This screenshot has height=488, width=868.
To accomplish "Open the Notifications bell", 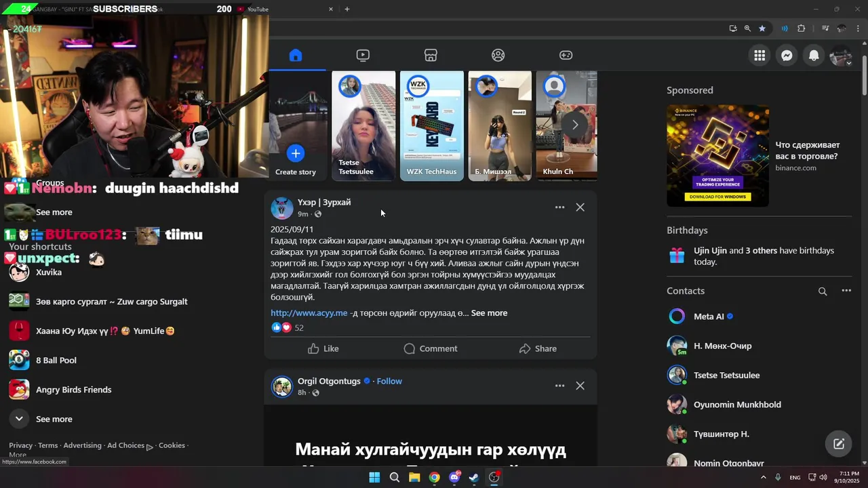I will [x=814, y=56].
